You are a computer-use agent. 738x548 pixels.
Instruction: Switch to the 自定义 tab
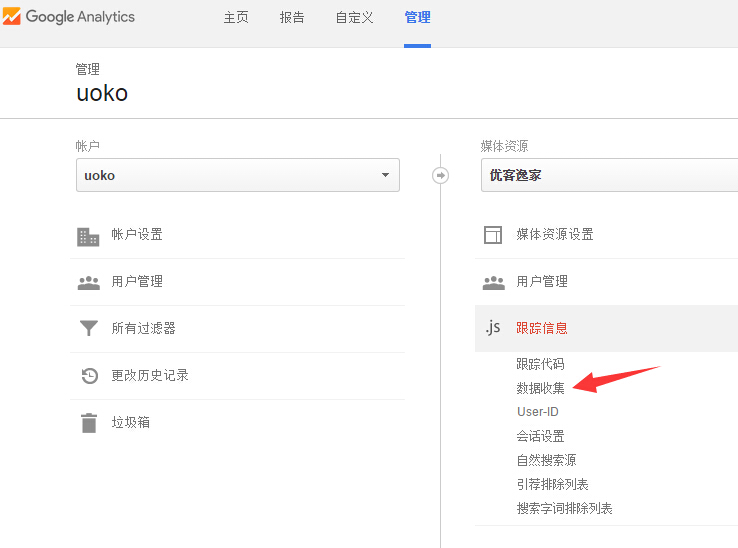354,18
